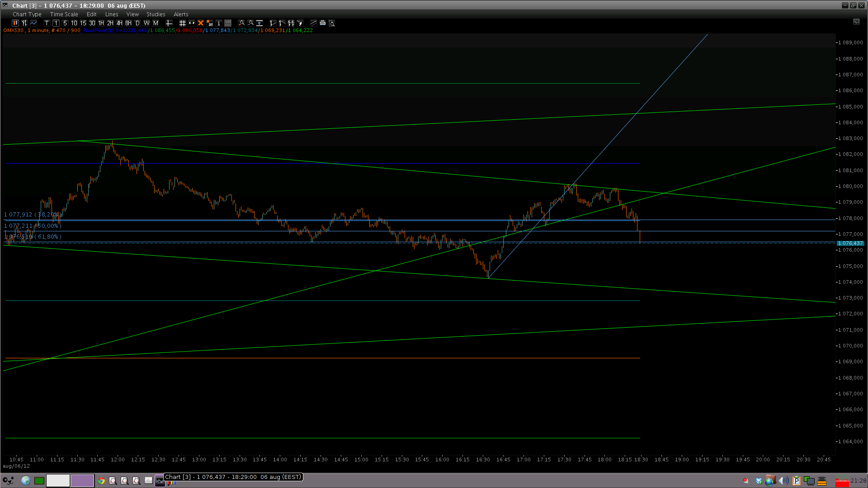Viewport: 868px width, 488px height.
Task: Open the Studies menu
Action: point(156,14)
